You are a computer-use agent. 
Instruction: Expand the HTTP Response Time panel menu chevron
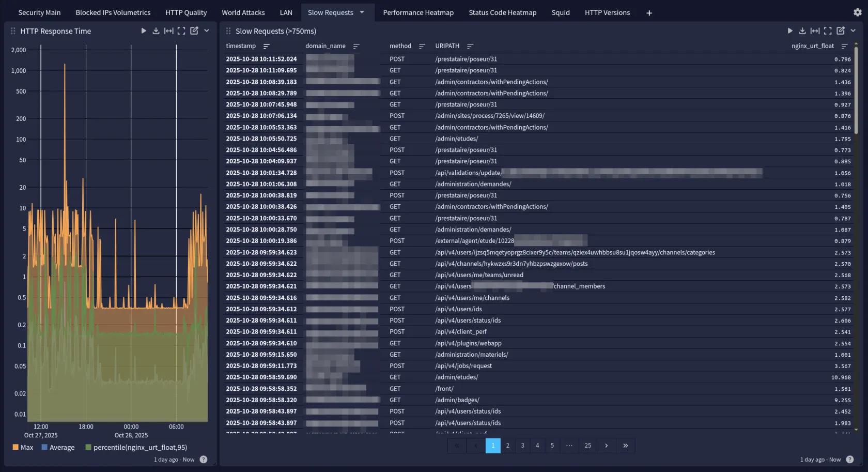[x=207, y=31]
